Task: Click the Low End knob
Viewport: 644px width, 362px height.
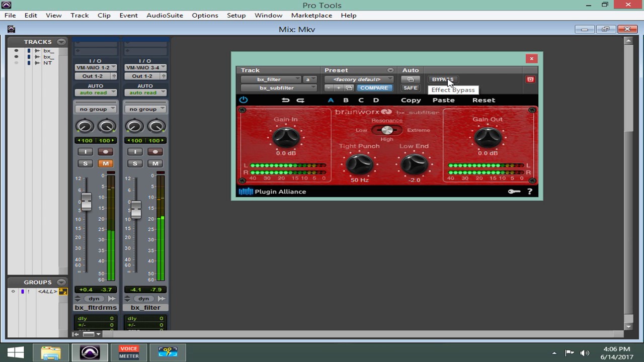Action: (x=414, y=164)
